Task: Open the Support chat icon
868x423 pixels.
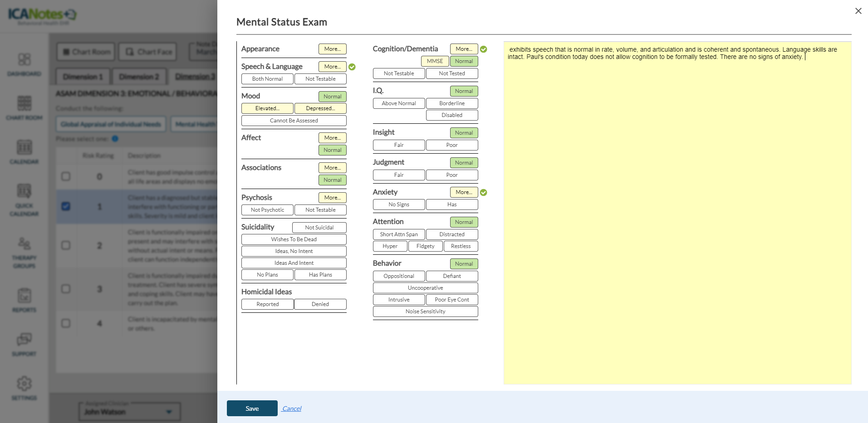Action: (24, 343)
